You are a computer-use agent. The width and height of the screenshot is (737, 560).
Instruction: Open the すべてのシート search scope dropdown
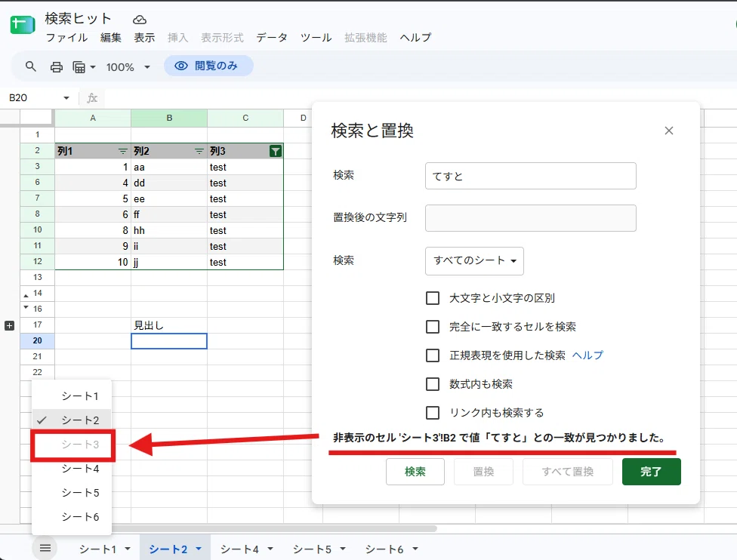coord(474,260)
